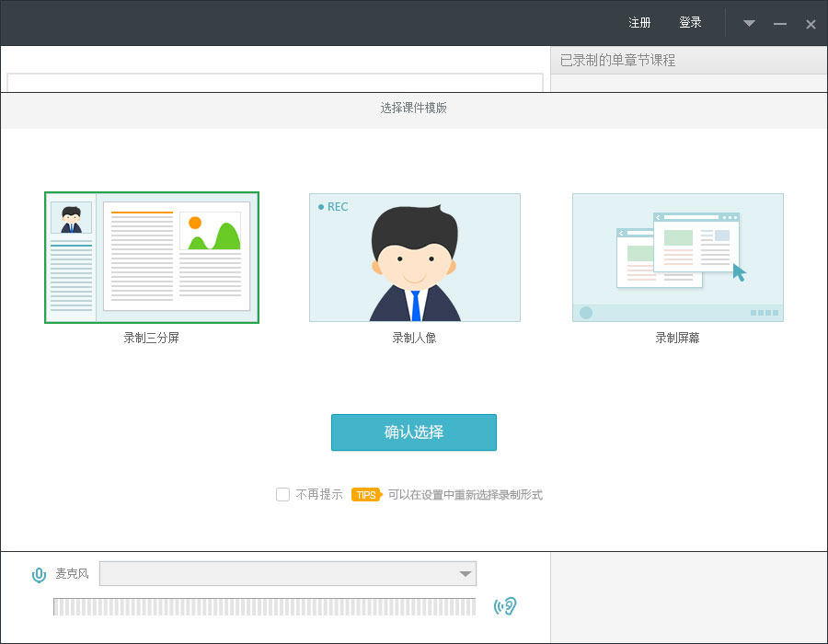828x644 pixels.
Task: Click the REC indicator on 录制人像 template
Action: pyautogui.click(x=333, y=207)
